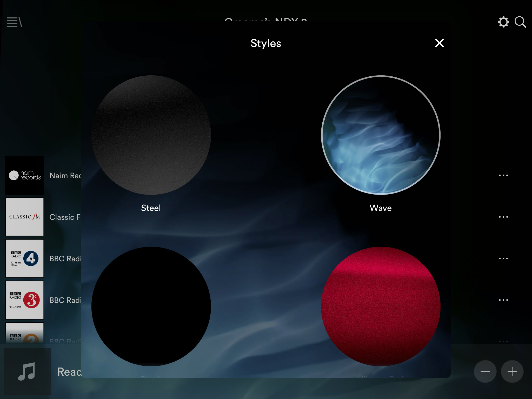The image size is (532, 399).
Task: Select the Steel style circle
Action: 151,135
